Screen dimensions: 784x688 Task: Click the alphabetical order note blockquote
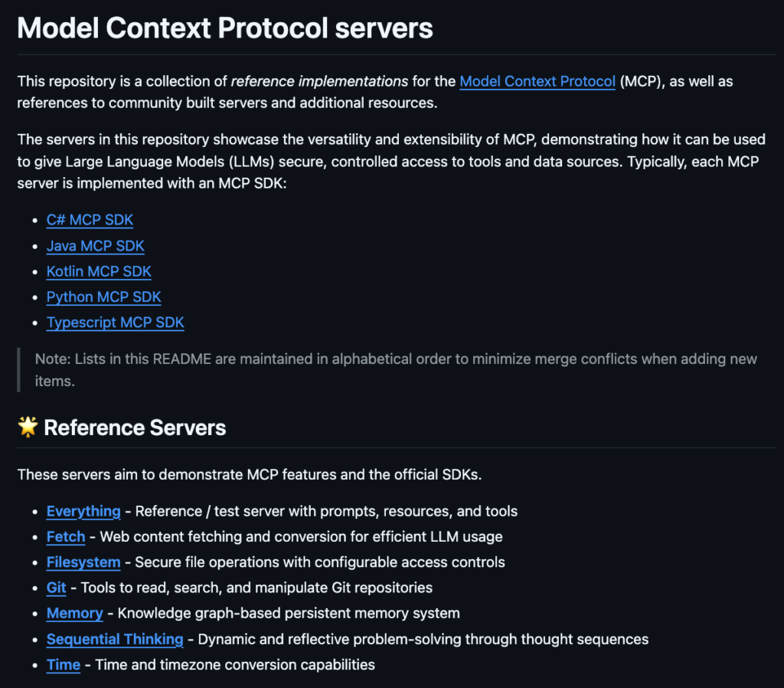click(x=396, y=370)
